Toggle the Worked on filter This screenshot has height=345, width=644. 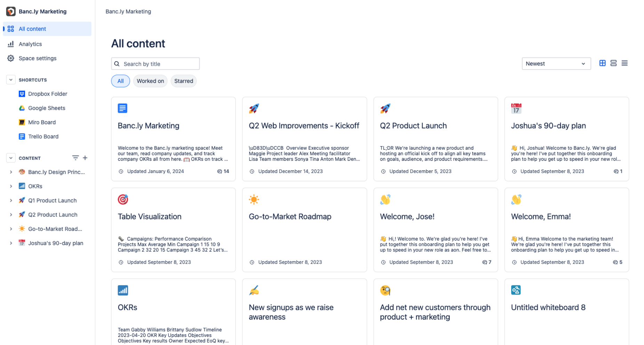pos(150,81)
